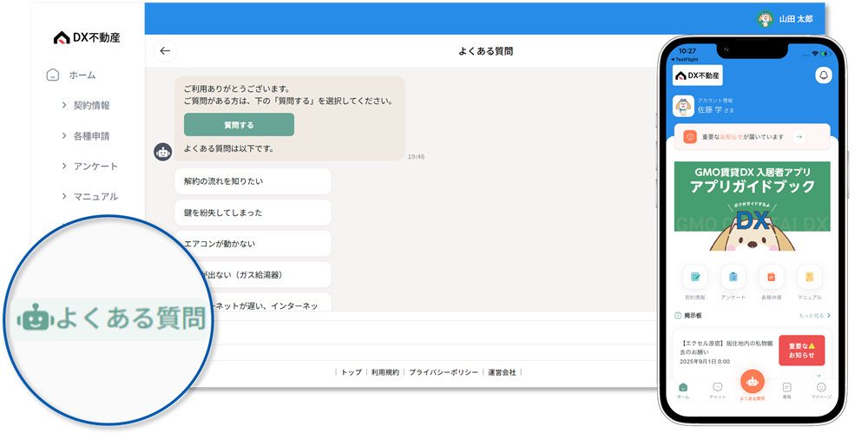Tap the 各種申請 icon on phone
The image size is (868, 446).
771,278
